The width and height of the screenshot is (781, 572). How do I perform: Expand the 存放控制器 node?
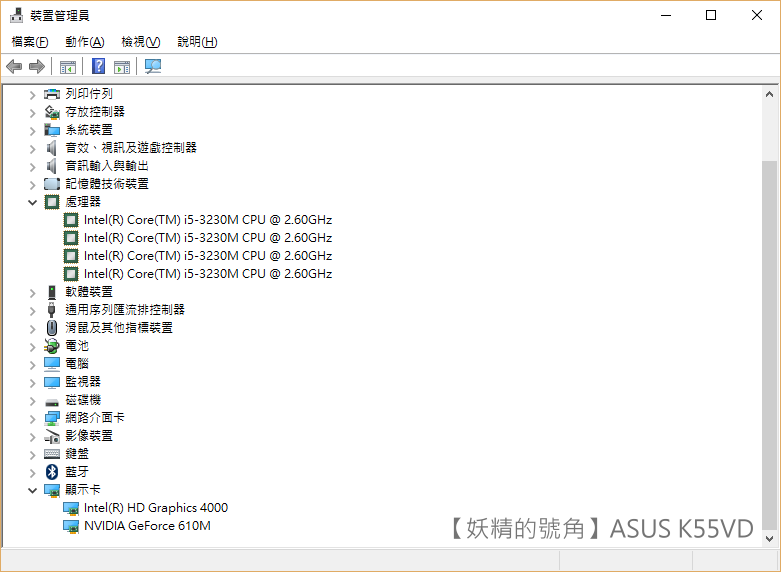point(32,113)
